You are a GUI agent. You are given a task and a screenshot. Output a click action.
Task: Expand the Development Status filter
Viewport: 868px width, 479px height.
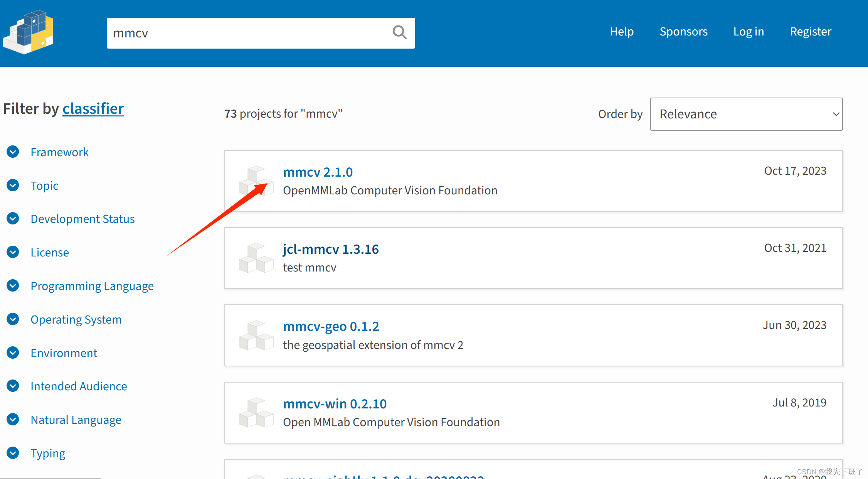click(13, 219)
